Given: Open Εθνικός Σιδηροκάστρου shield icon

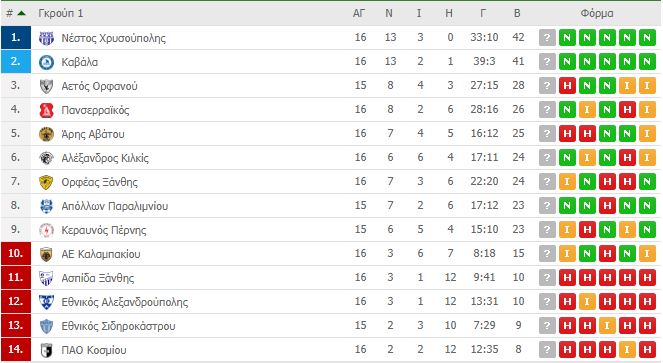Looking at the screenshot, I should coord(46,326).
